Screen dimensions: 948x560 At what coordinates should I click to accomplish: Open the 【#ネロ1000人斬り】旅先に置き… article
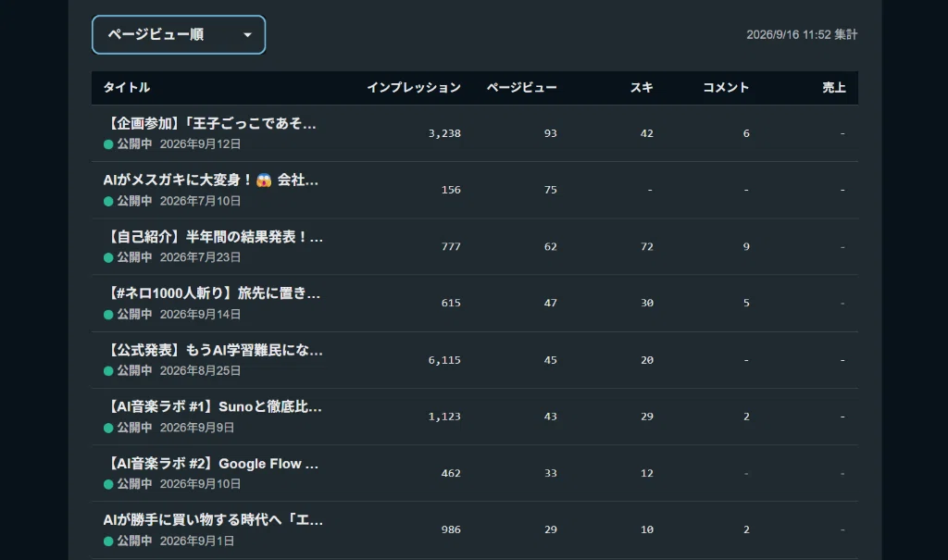point(212,294)
